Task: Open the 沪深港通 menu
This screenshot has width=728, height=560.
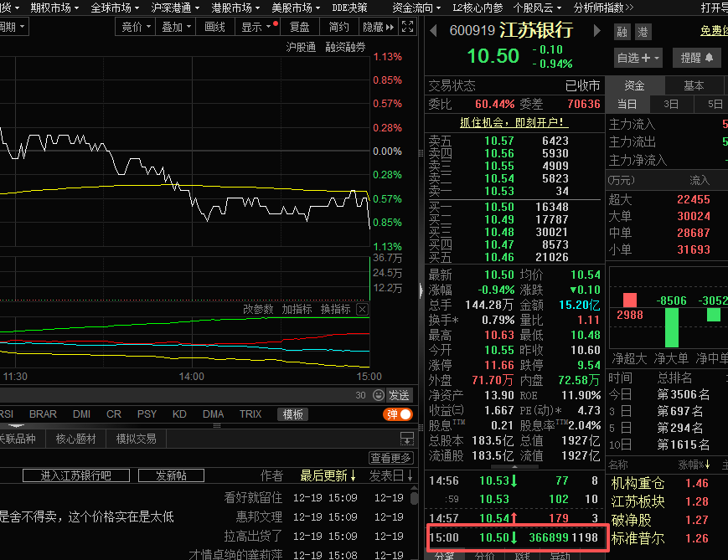Action: [x=175, y=8]
